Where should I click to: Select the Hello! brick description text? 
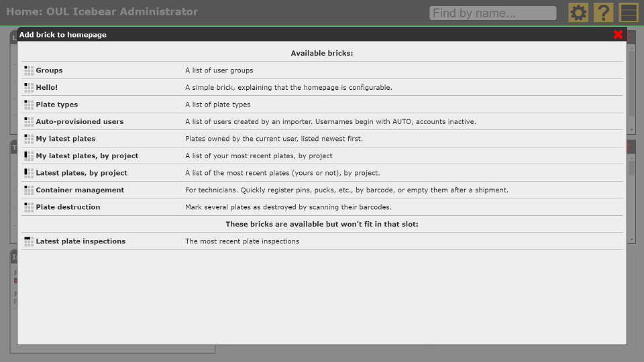(x=288, y=88)
